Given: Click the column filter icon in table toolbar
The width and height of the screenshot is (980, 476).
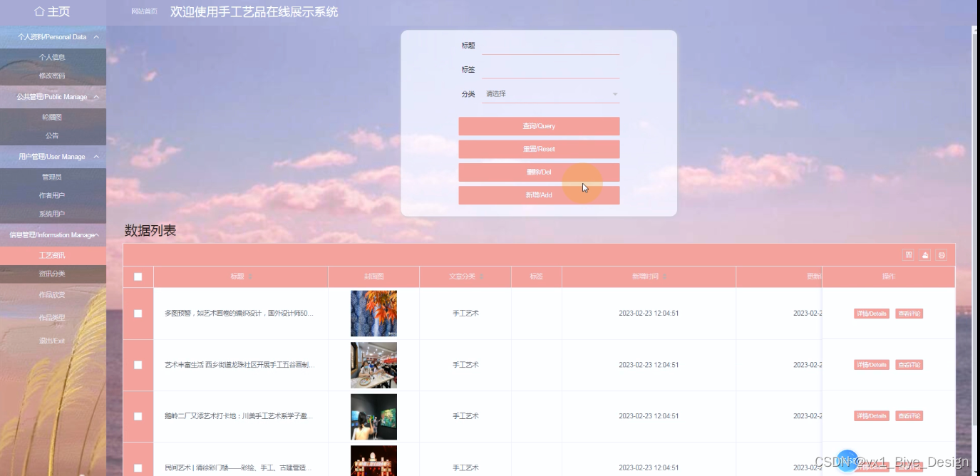Looking at the screenshot, I should pyautogui.click(x=909, y=255).
